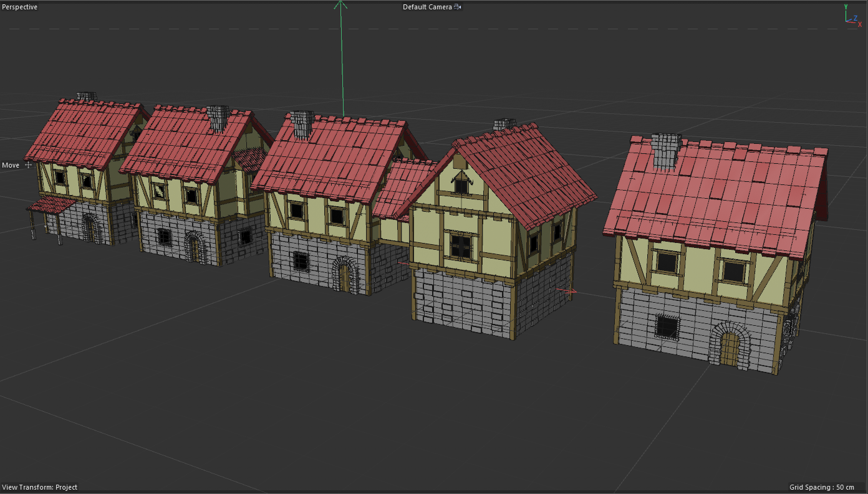Click the Move label text

[11, 165]
